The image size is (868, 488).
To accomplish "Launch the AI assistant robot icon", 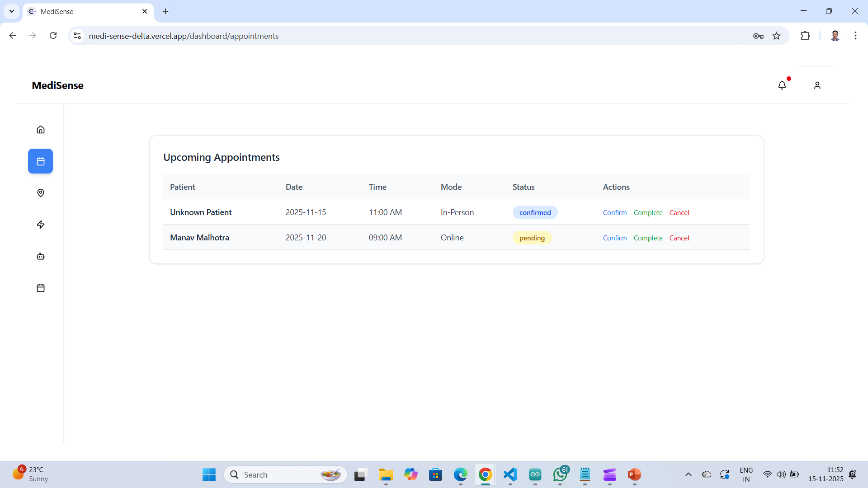I will (x=40, y=256).
